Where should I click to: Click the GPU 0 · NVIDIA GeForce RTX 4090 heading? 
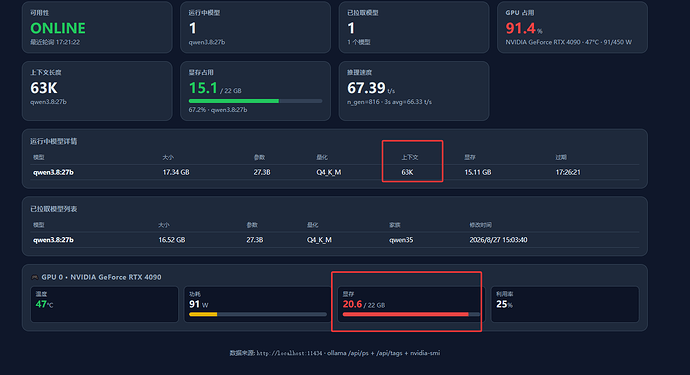pyautogui.click(x=101, y=277)
